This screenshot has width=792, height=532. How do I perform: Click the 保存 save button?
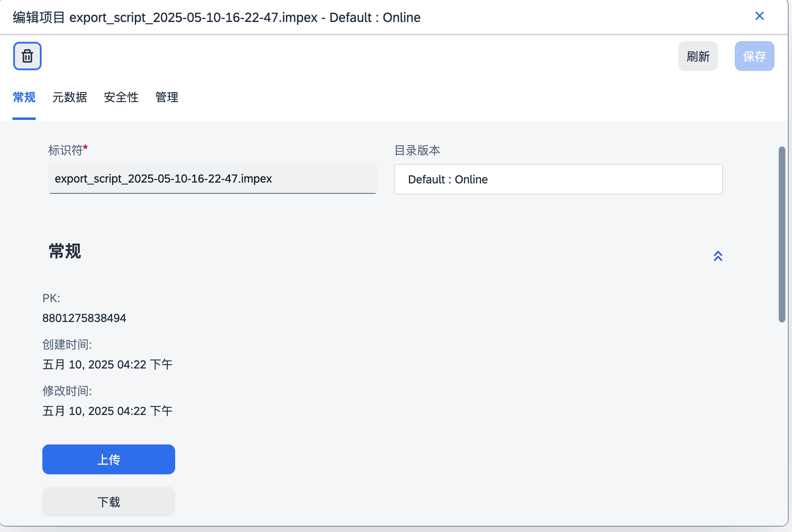tap(754, 56)
